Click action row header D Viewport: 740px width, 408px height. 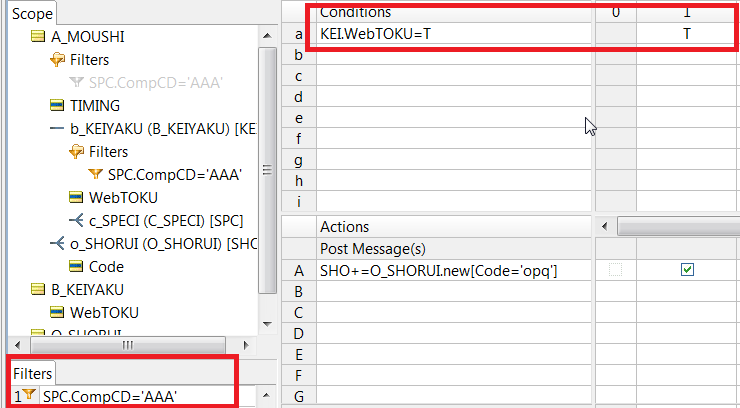299,333
